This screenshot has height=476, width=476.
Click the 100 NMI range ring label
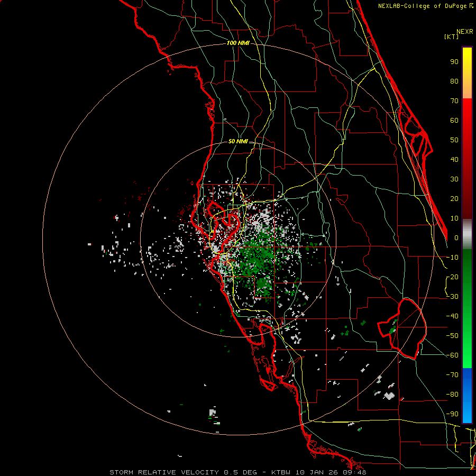(x=238, y=43)
